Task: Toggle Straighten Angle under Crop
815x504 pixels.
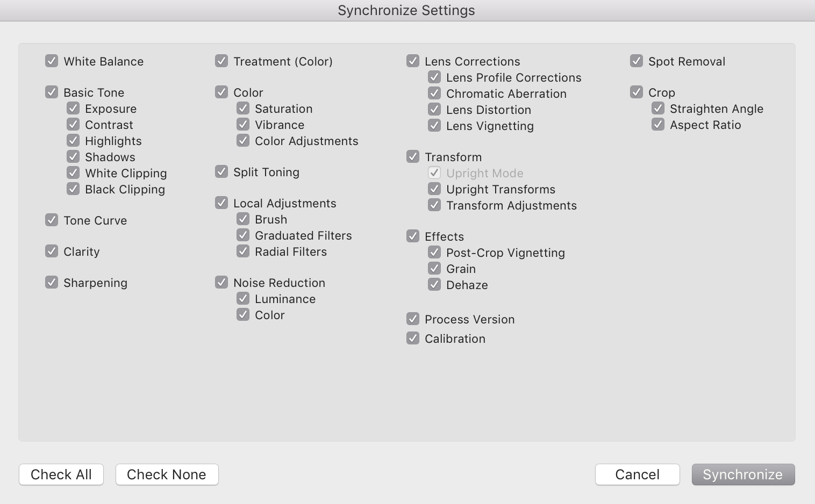Action: click(658, 108)
